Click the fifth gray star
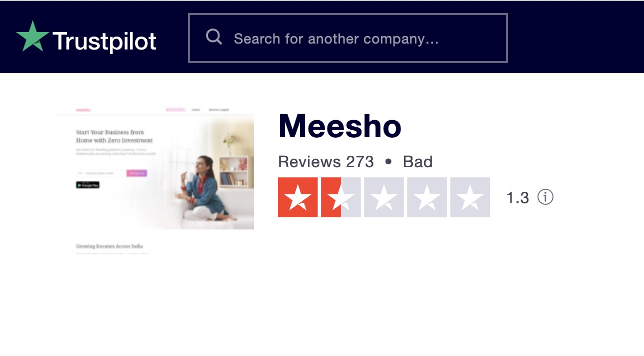 tap(469, 197)
